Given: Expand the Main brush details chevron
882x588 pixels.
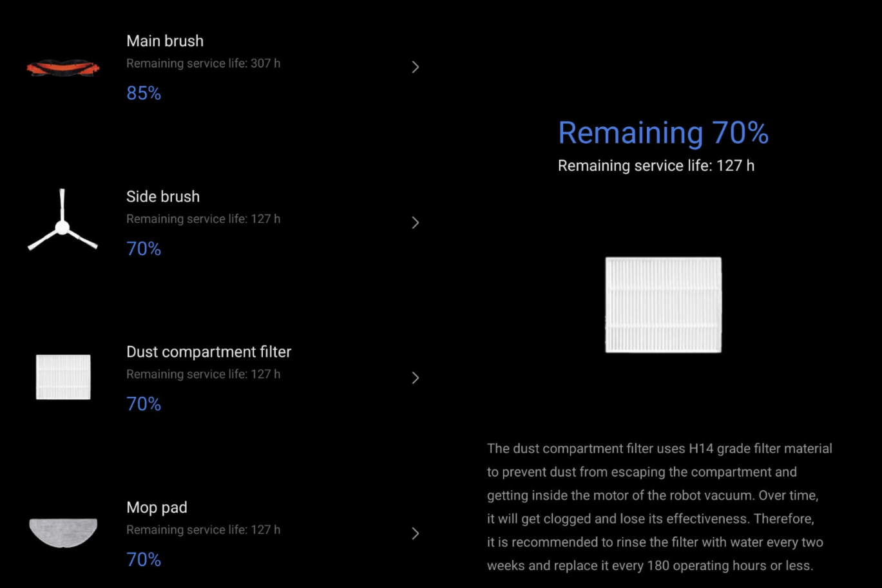Looking at the screenshot, I should pos(416,67).
